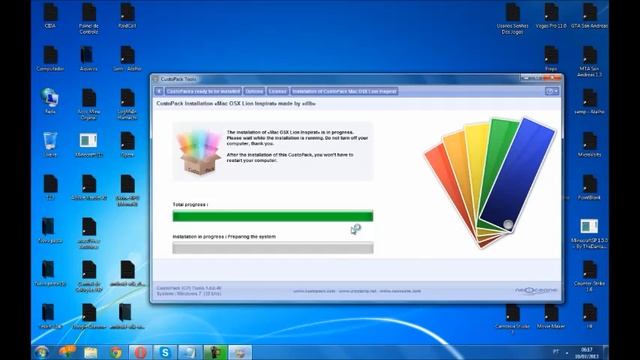Select the Counter-Strike 1.6 desktop shortcut
The height and width of the screenshot is (360, 640).
589,276
